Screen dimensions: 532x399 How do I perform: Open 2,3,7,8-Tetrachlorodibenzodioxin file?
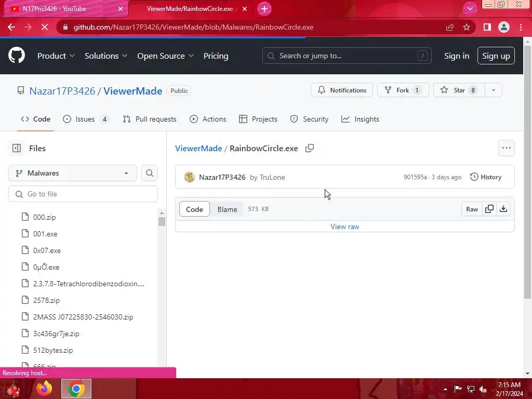(88, 284)
